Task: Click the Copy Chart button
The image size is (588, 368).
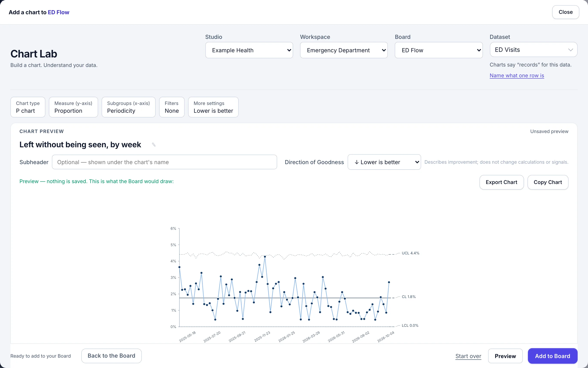Action: [x=548, y=182]
